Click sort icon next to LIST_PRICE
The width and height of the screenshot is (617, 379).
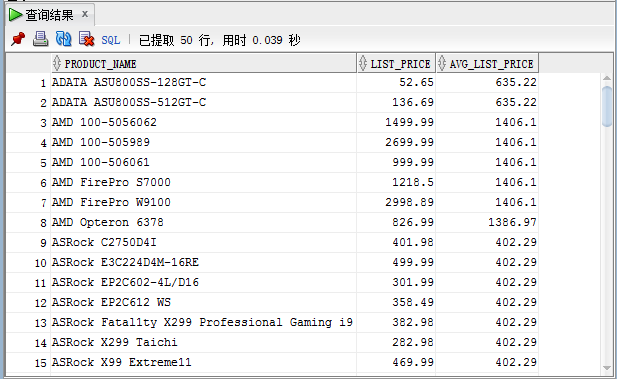(x=363, y=63)
